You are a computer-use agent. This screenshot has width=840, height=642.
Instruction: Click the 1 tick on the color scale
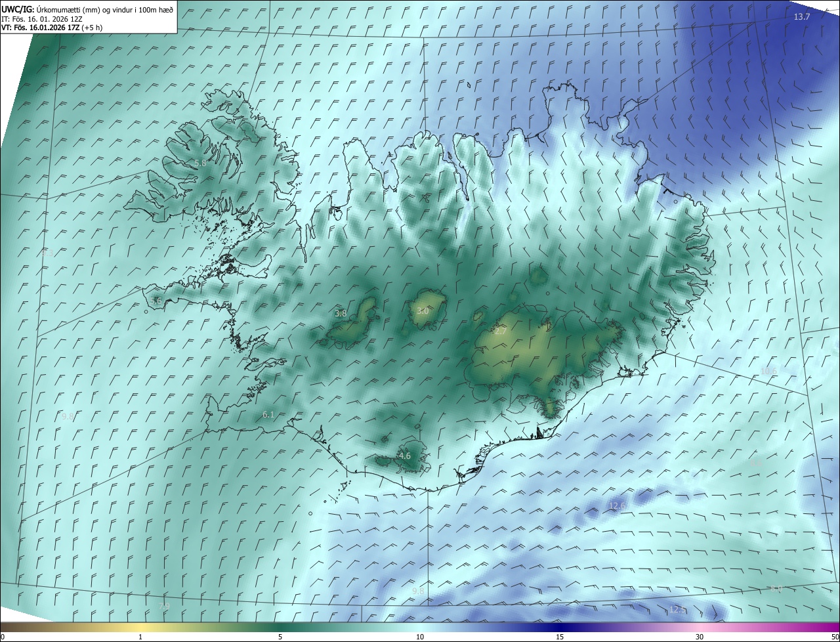[141, 637]
